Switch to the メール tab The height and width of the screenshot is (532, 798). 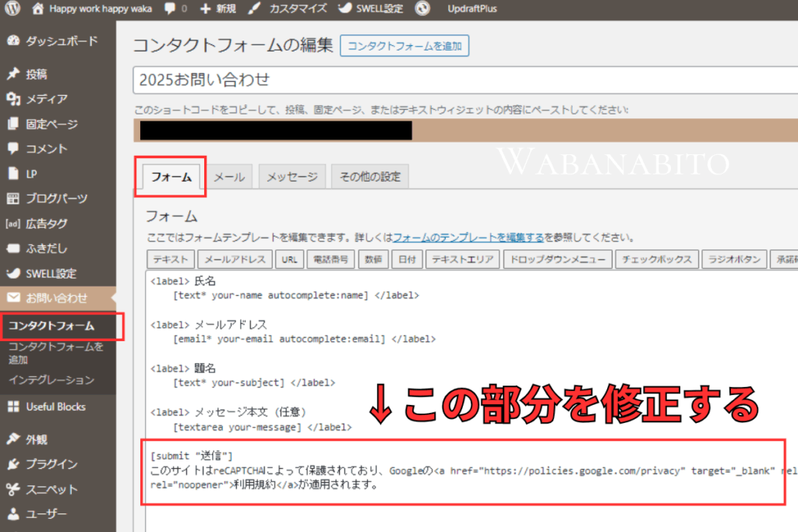[229, 176]
